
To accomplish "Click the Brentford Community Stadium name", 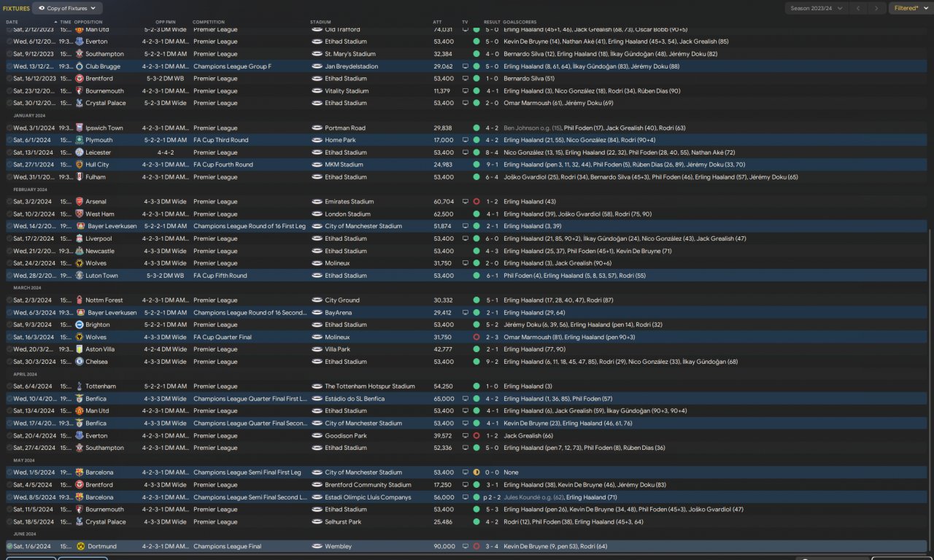I will (368, 485).
